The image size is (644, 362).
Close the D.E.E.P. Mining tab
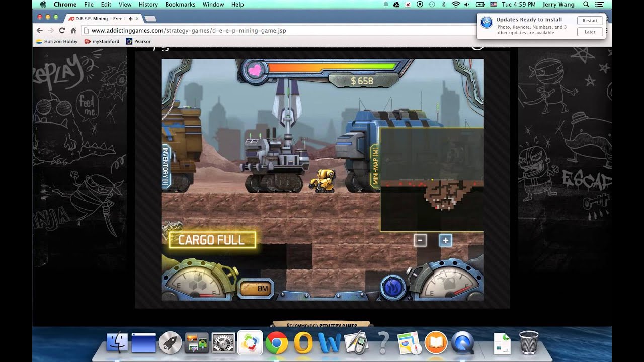pyautogui.click(x=137, y=19)
